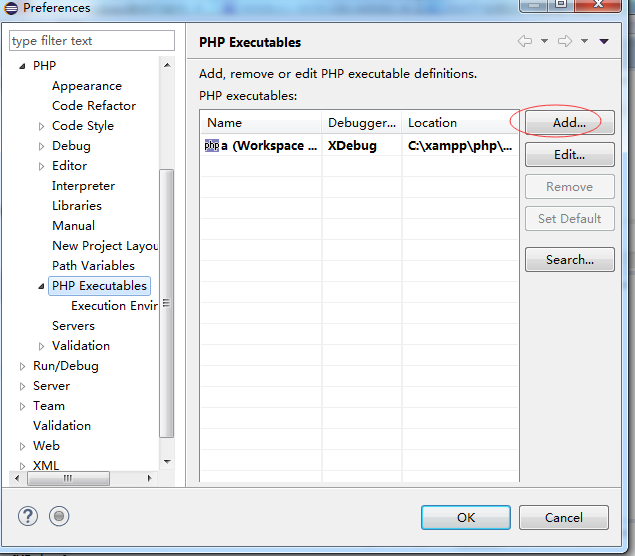Viewport: 635px width, 556px height.
Task: Focus the type filter text field
Action: pos(92,40)
